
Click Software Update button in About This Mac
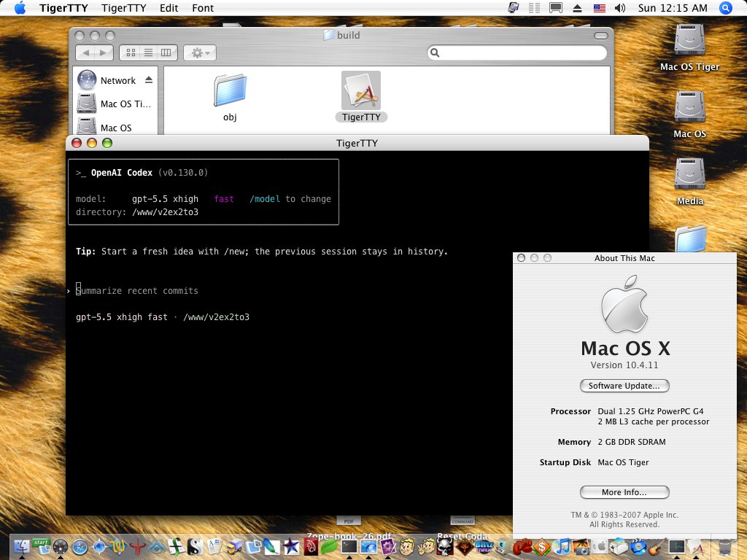point(624,386)
